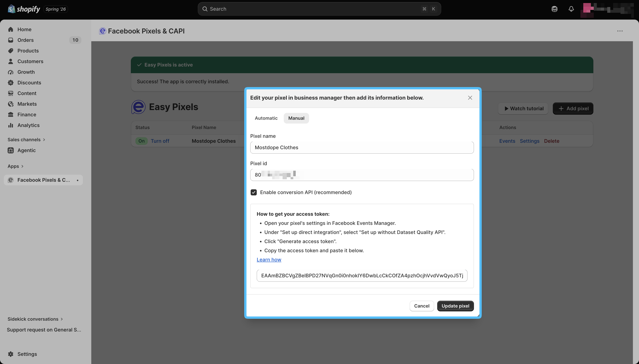This screenshot has height=364, width=639.
Task: Open the Sidekick assistant icon in top bar
Action: [554, 9]
